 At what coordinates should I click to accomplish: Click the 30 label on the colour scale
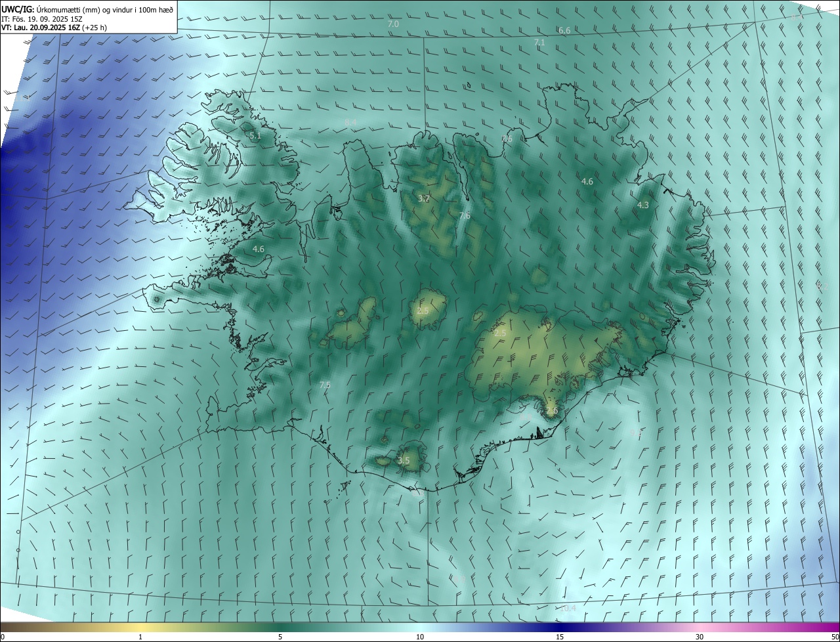[700, 637]
